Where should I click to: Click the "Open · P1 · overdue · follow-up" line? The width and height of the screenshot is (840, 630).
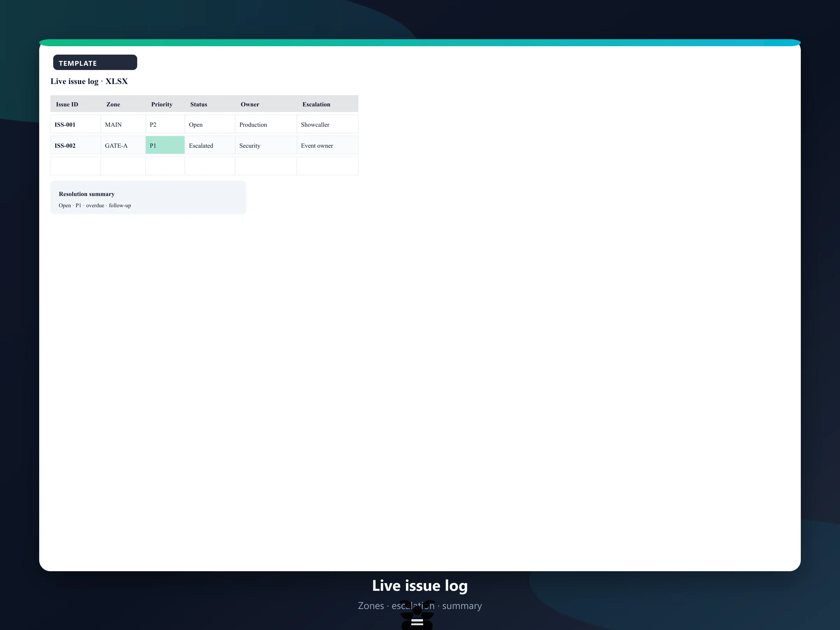tap(95, 205)
